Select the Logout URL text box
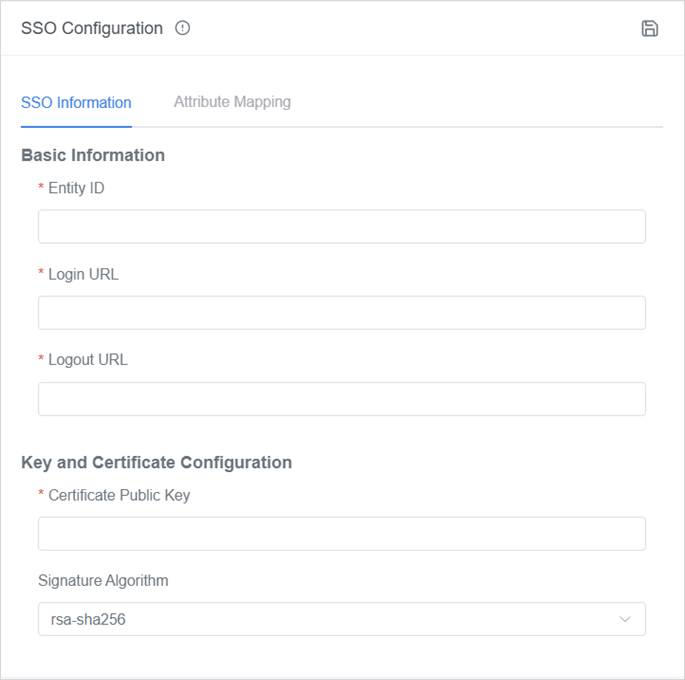 click(341, 399)
